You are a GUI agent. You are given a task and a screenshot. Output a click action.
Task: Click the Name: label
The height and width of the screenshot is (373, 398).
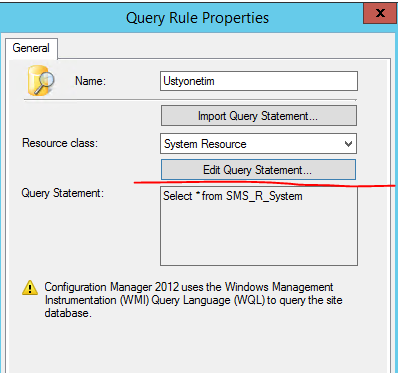coord(90,81)
